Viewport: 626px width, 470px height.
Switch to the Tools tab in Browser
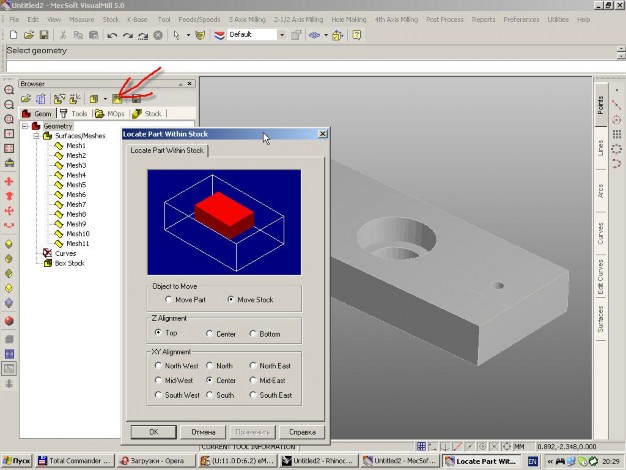[x=74, y=114]
